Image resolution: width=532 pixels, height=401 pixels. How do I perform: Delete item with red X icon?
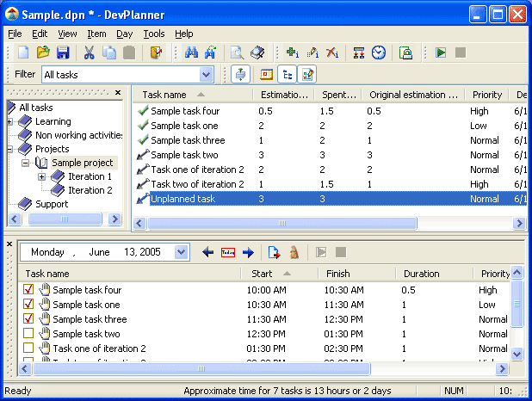click(x=332, y=52)
